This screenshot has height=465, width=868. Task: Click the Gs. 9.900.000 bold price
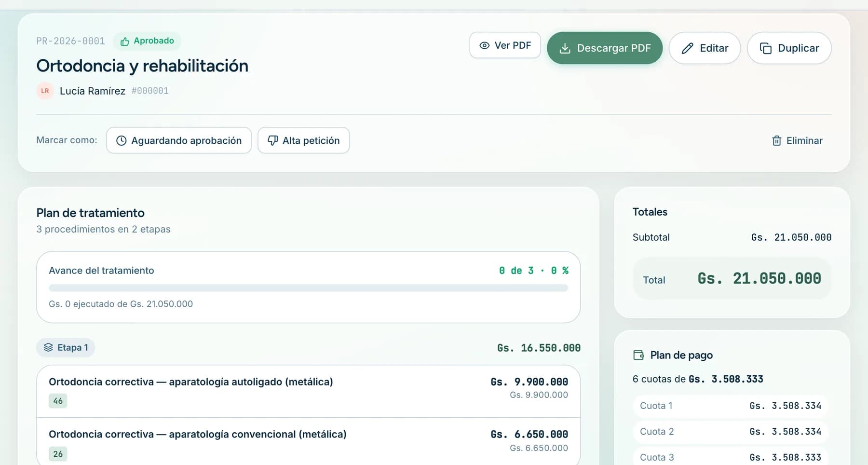click(x=529, y=382)
